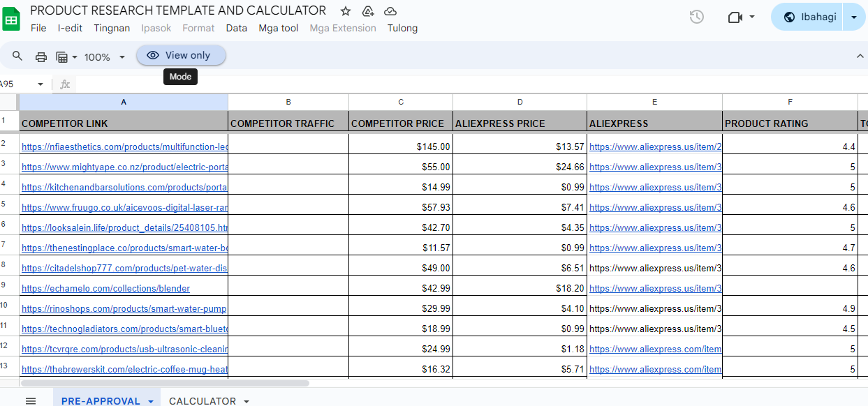This screenshot has width=868, height=406.
Task: Open the File menu
Action: point(38,28)
